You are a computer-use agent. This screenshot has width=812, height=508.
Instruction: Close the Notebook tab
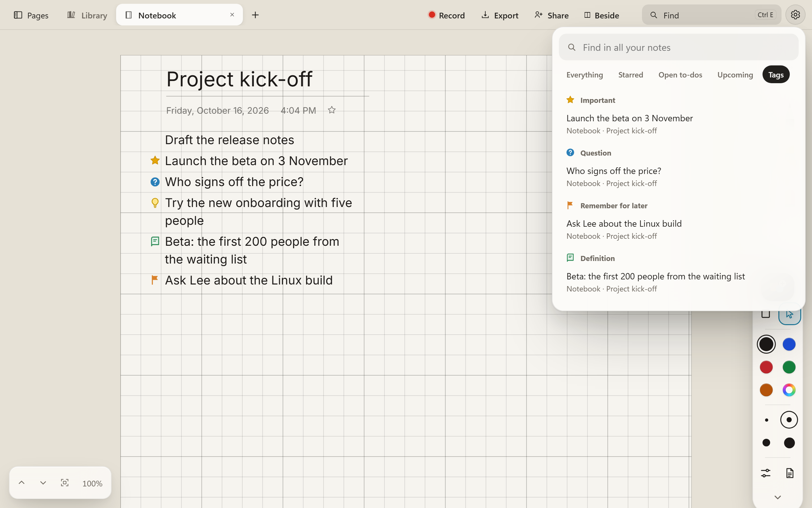[x=232, y=15]
